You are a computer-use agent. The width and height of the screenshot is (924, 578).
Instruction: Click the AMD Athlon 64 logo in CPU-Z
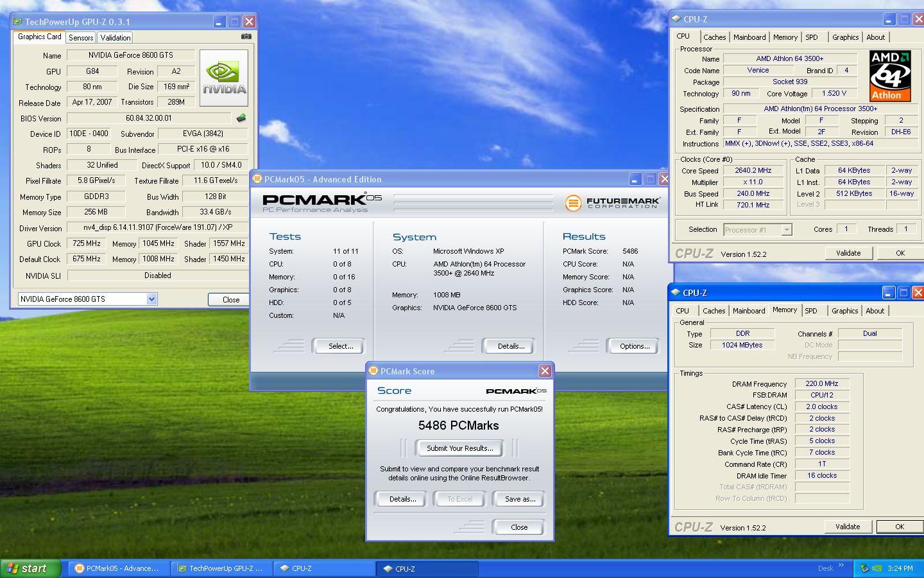point(890,76)
